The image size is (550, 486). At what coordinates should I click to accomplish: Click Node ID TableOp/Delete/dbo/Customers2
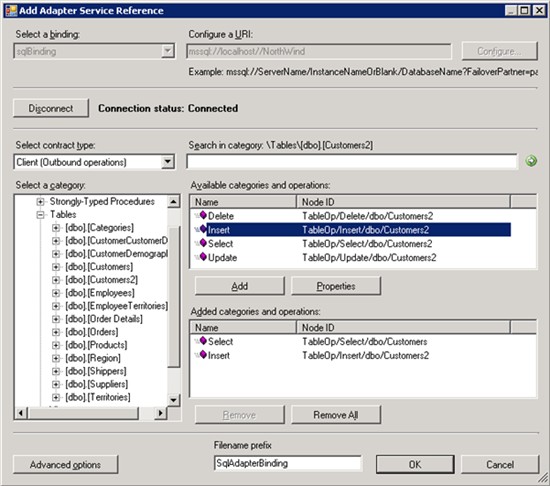tap(368, 216)
